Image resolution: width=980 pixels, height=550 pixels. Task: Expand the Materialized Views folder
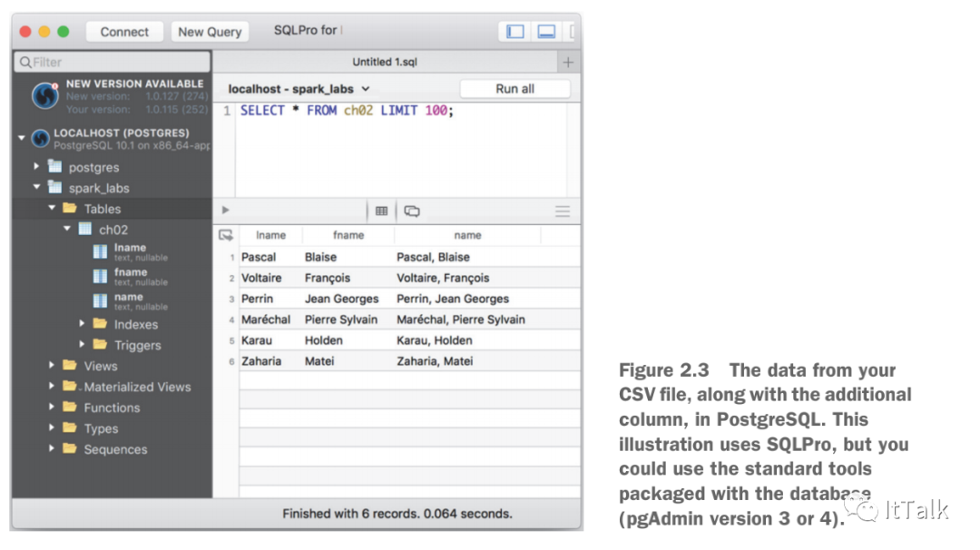[52, 386]
